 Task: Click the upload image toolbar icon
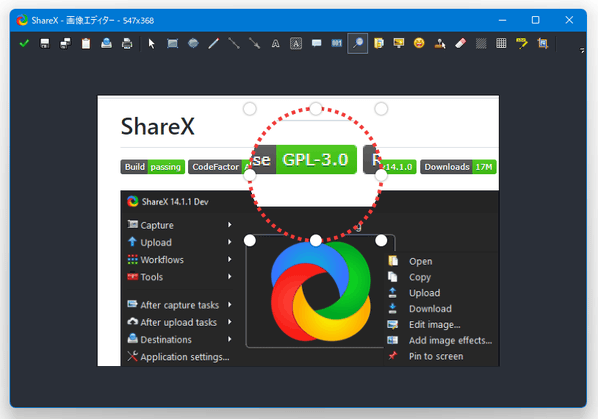click(106, 43)
